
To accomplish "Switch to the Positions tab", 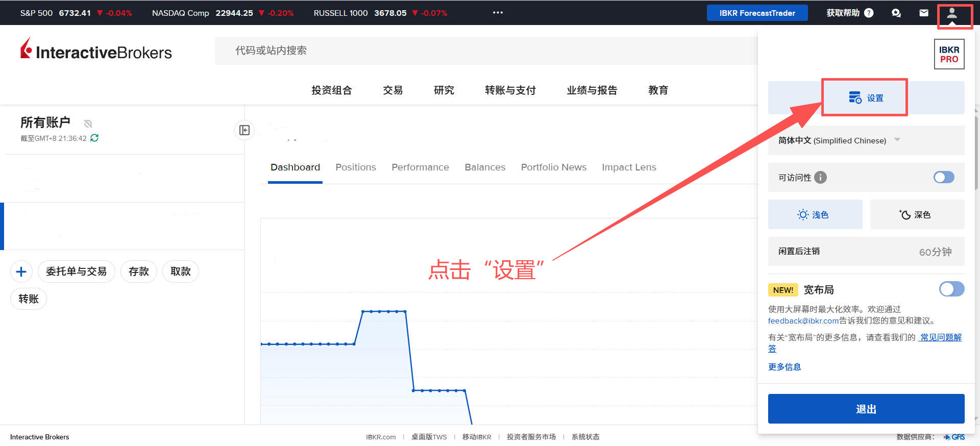I will pos(355,167).
